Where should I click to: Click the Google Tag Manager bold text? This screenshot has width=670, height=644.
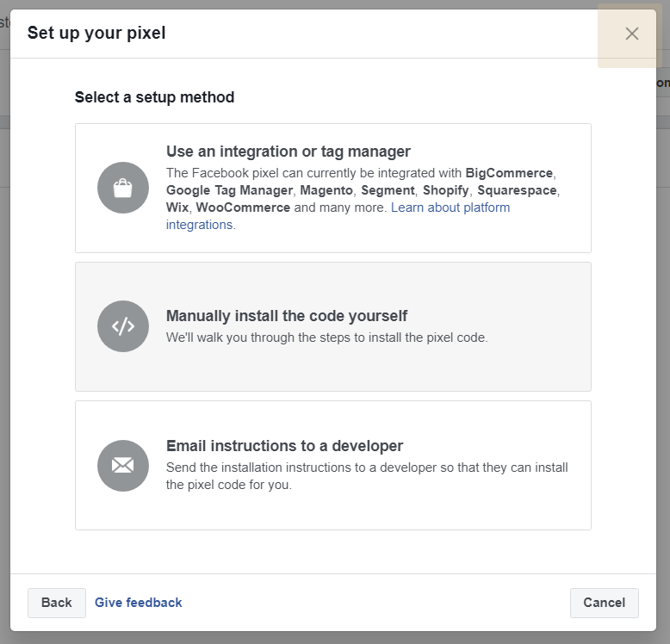(x=229, y=190)
